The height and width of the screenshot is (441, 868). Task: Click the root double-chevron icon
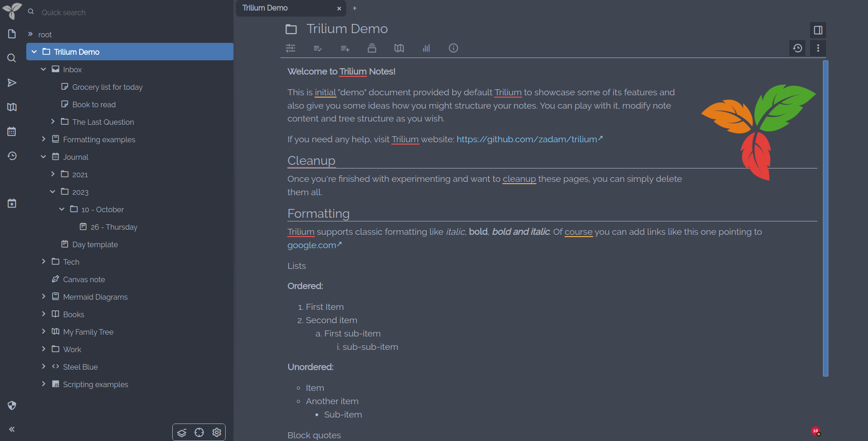[30, 34]
